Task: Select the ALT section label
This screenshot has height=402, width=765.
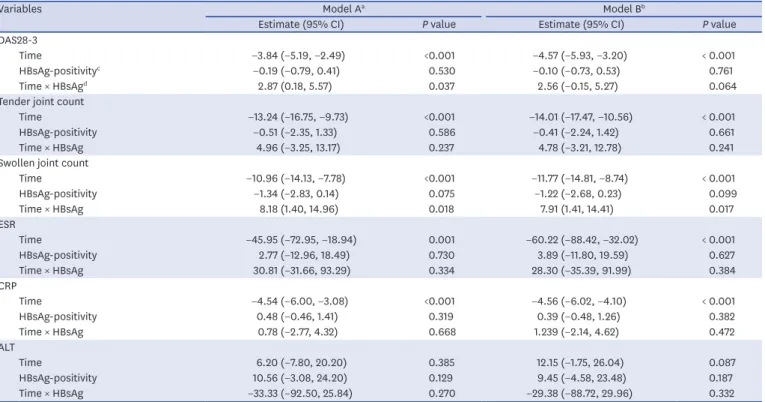Action: (7, 347)
